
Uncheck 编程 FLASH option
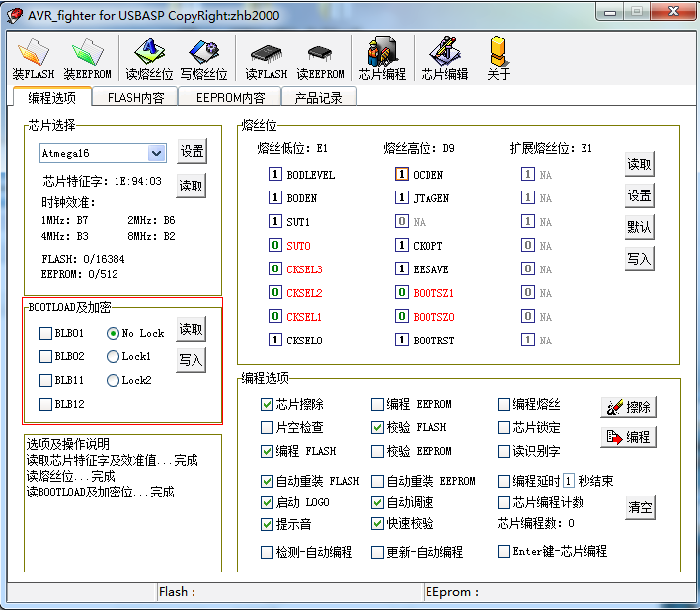[x=267, y=452]
